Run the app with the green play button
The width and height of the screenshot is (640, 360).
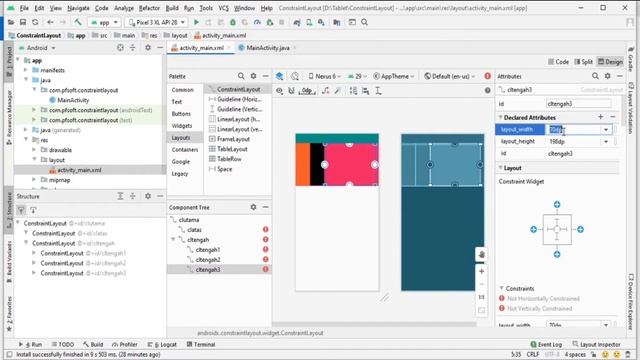pyautogui.click(x=196, y=22)
